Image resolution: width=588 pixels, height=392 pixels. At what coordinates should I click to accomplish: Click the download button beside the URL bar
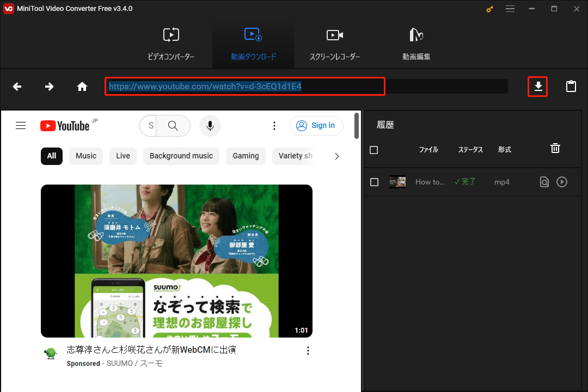(x=538, y=87)
